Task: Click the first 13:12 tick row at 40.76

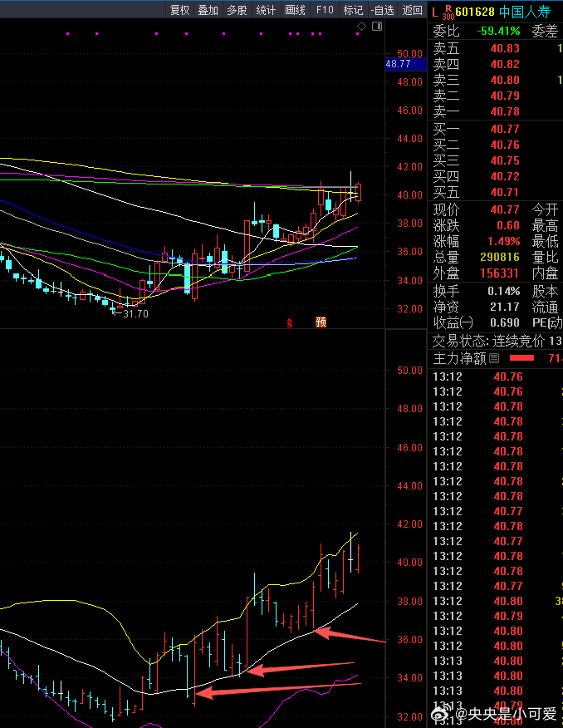Action: click(495, 376)
